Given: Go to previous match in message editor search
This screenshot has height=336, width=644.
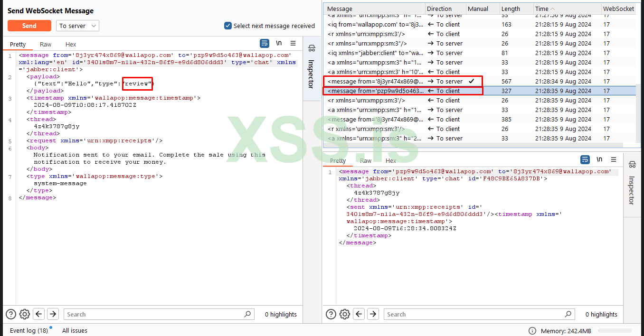Looking at the screenshot, I should (39, 314).
